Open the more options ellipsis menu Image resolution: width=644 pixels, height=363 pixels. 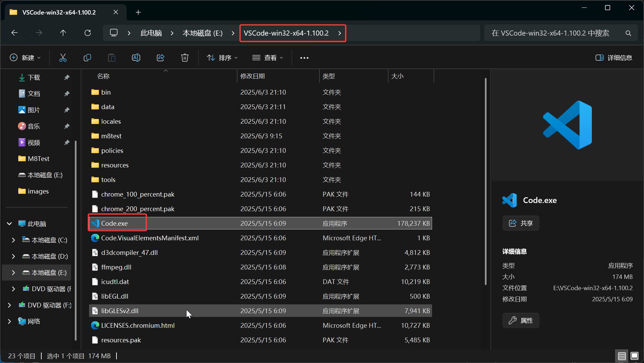tap(304, 58)
